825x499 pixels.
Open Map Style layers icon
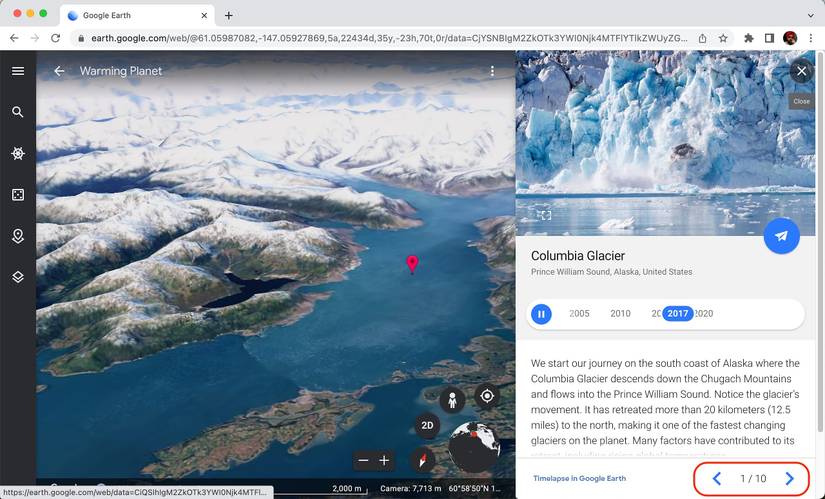(x=18, y=277)
